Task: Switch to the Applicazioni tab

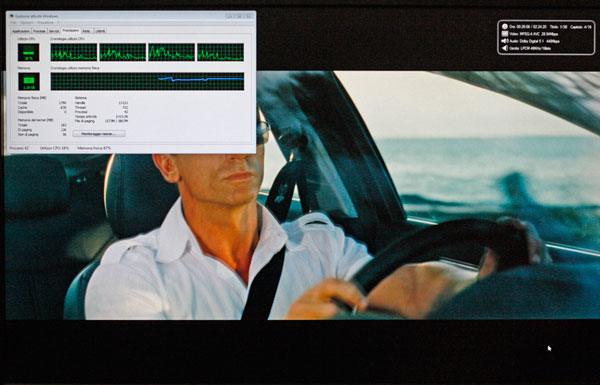Action: point(21,31)
